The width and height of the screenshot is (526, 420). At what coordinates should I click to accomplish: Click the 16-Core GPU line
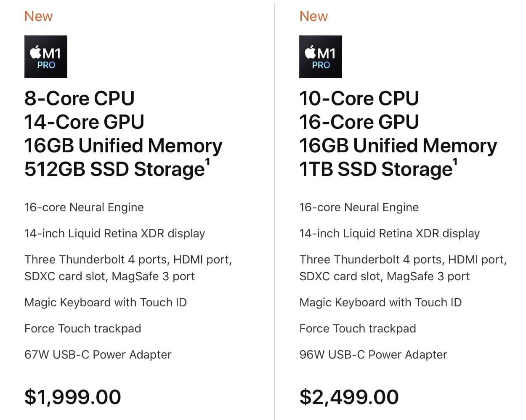[359, 122]
